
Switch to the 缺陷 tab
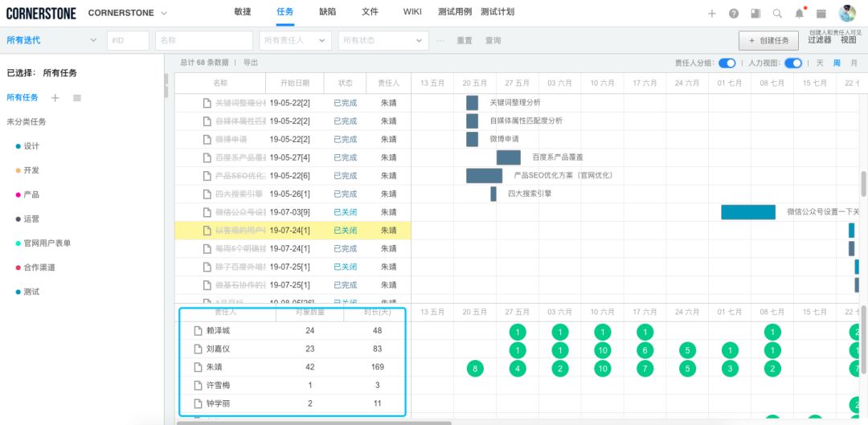pyautogui.click(x=327, y=11)
